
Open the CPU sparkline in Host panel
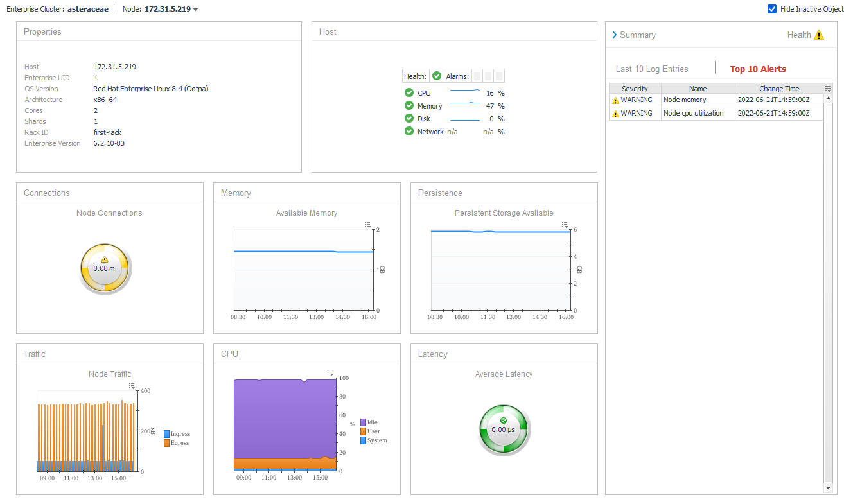pyautogui.click(x=465, y=92)
